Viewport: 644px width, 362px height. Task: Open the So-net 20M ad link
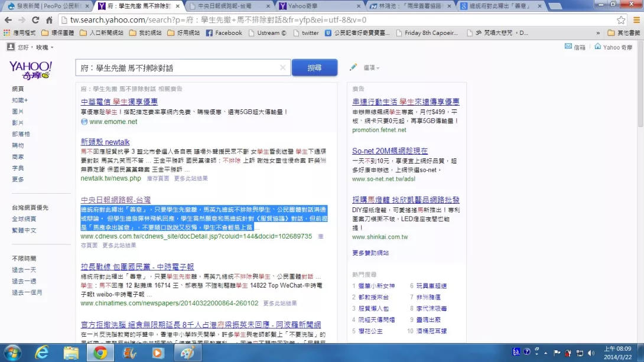[x=390, y=151]
